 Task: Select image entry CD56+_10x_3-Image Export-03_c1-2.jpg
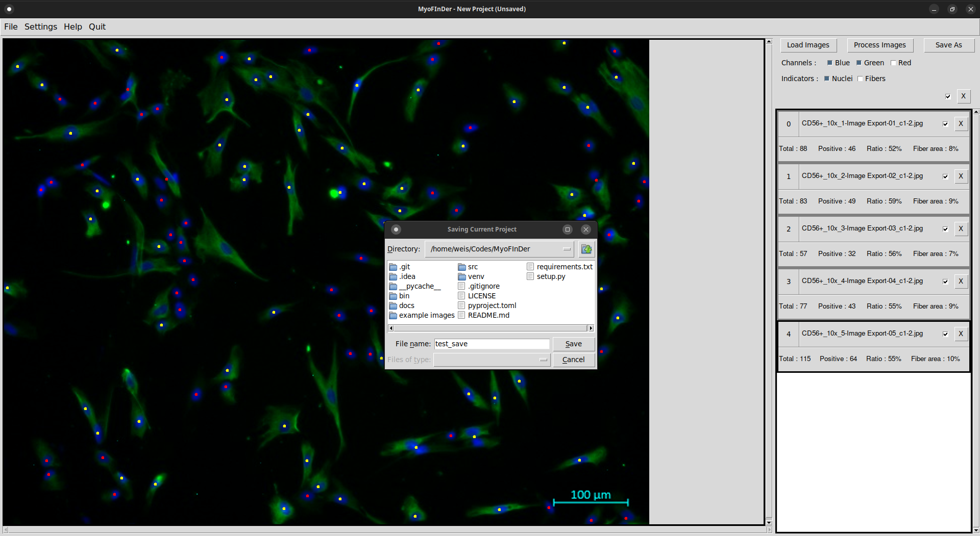tap(862, 228)
